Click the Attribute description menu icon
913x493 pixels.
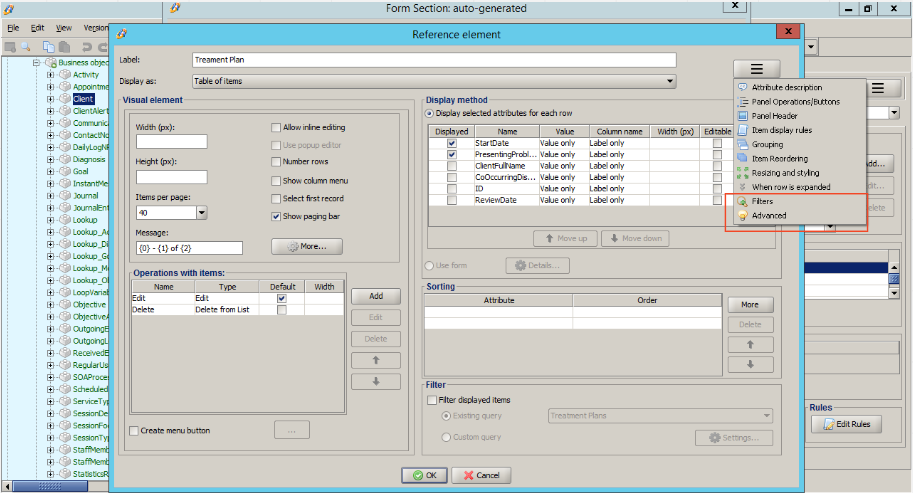(x=742, y=87)
